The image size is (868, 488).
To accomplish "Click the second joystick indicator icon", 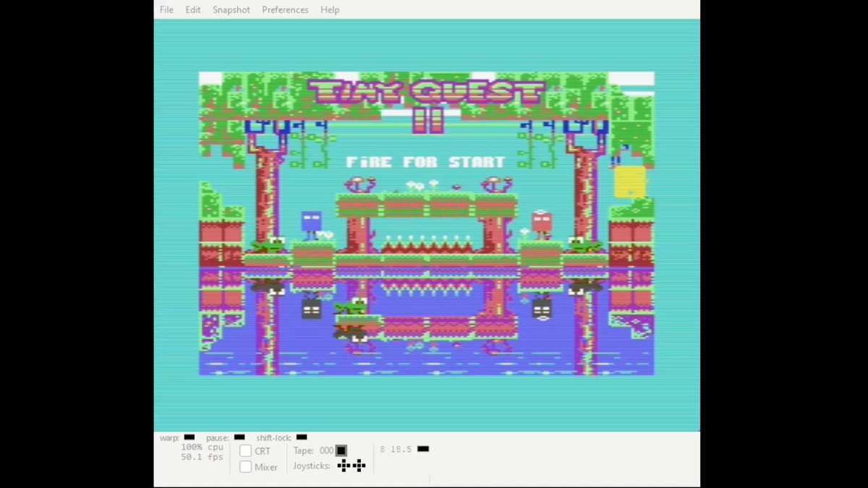I will [x=359, y=466].
